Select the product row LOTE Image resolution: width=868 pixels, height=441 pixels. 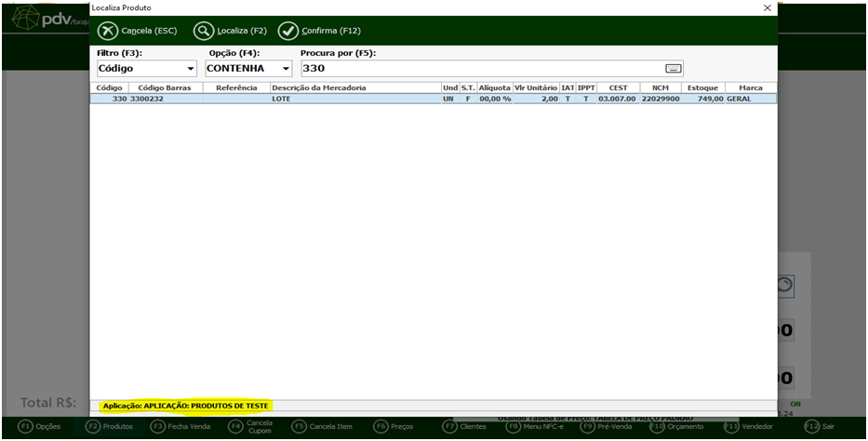point(354,99)
